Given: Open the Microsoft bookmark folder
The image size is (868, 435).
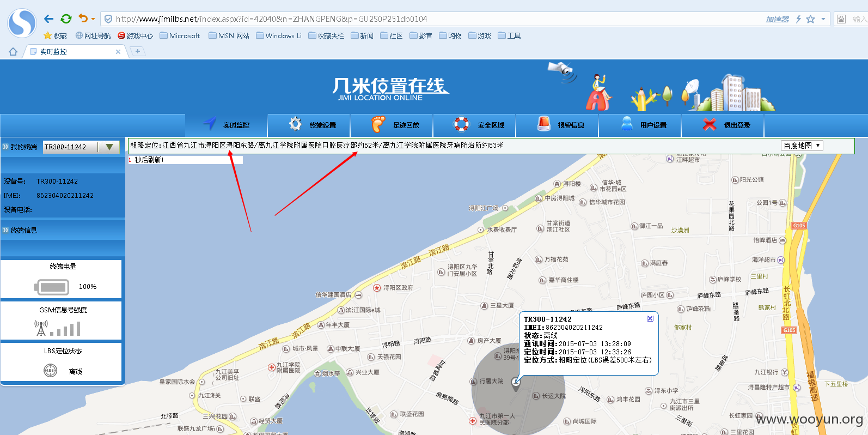Looking at the screenshot, I should pos(180,35).
